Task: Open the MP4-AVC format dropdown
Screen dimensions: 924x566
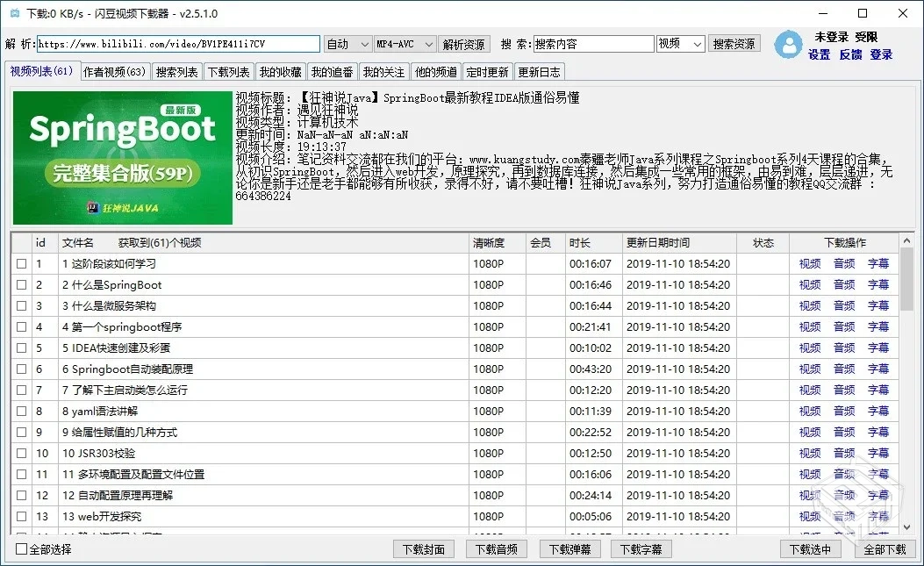Action: (404, 43)
